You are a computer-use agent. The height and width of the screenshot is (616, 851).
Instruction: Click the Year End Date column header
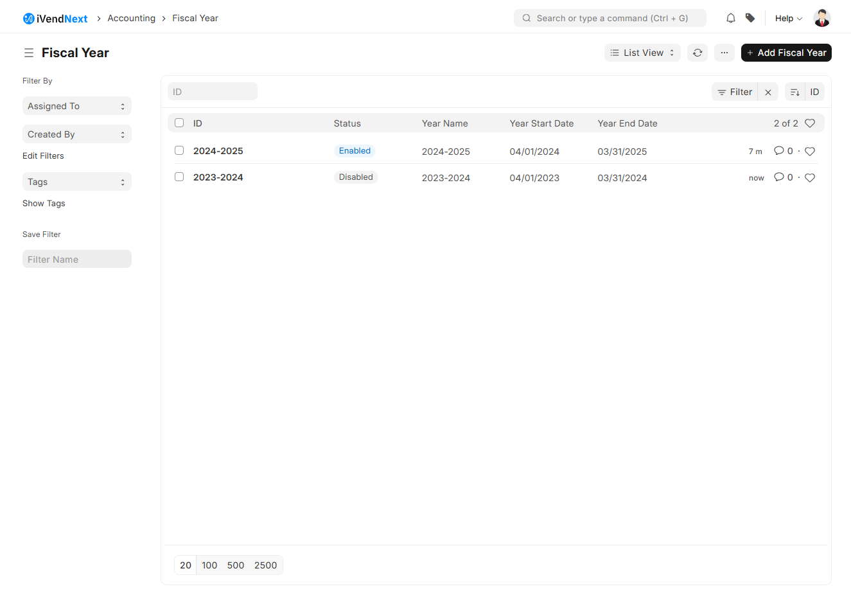pos(627,123)
